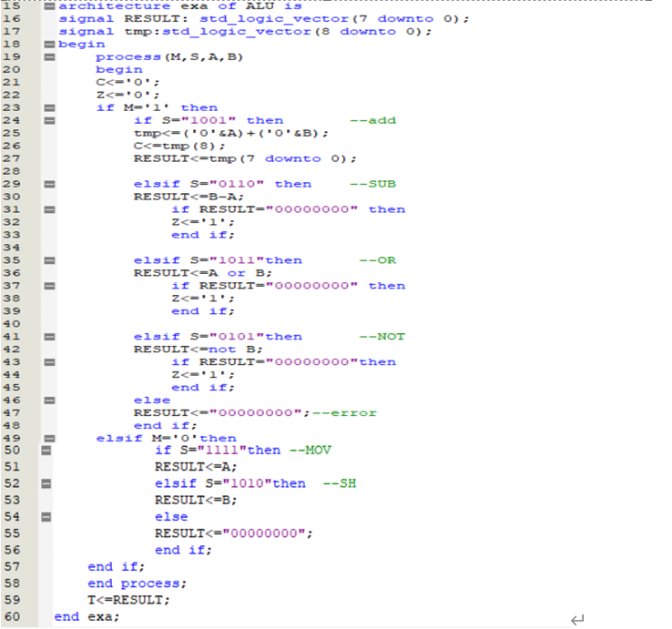Click the --NOT comment

click(382, 337)
